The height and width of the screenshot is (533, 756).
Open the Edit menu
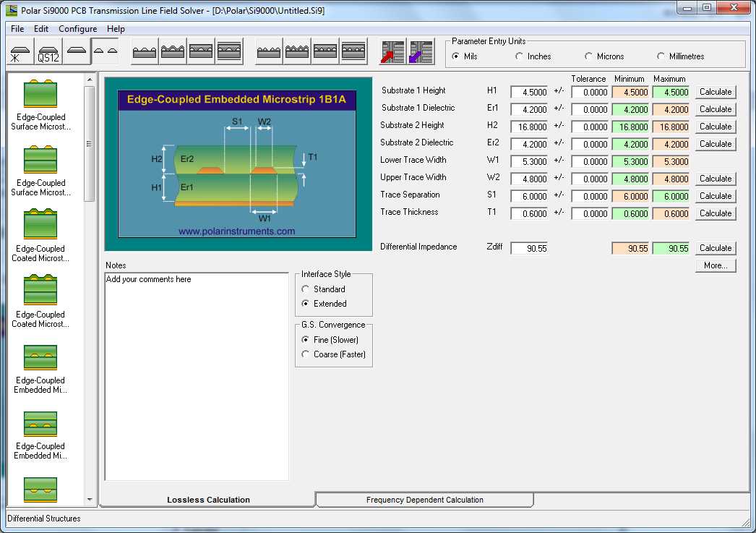pos(41,28)
